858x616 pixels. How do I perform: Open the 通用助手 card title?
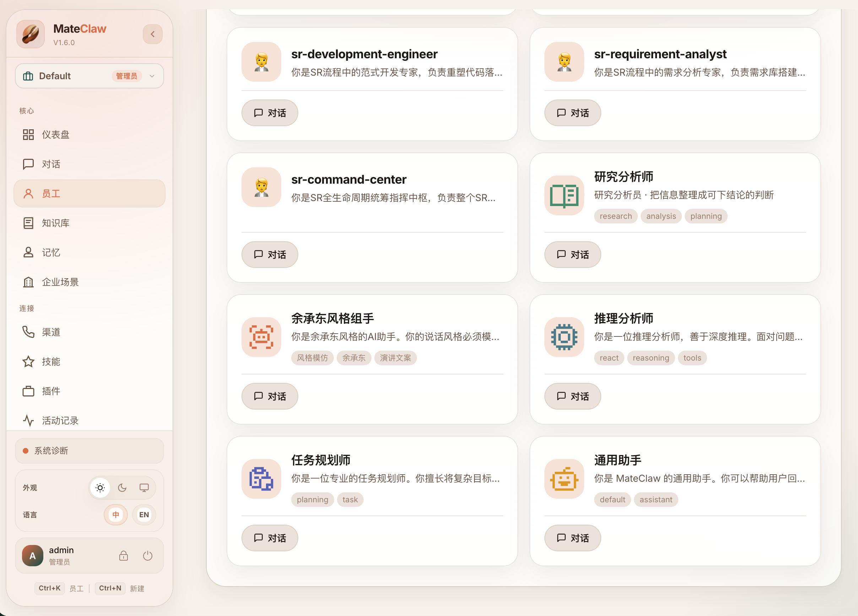618,460
